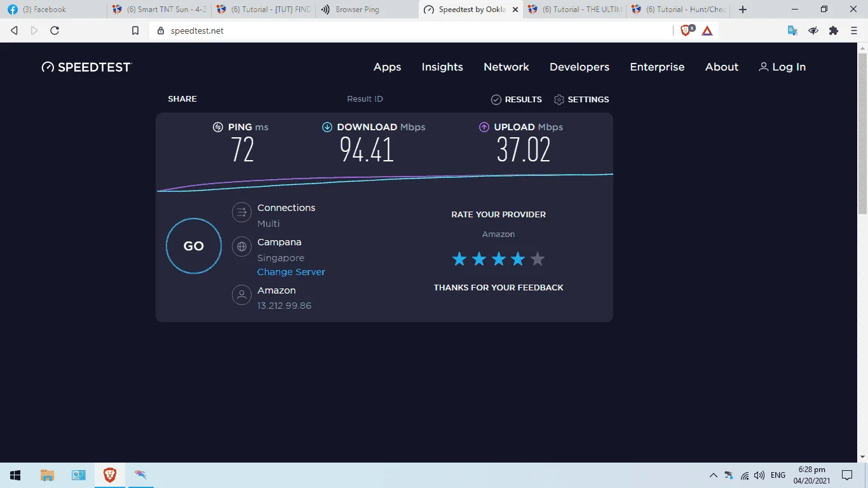Click the Log In person icon

pyautogui.click(x=764, y=67)
